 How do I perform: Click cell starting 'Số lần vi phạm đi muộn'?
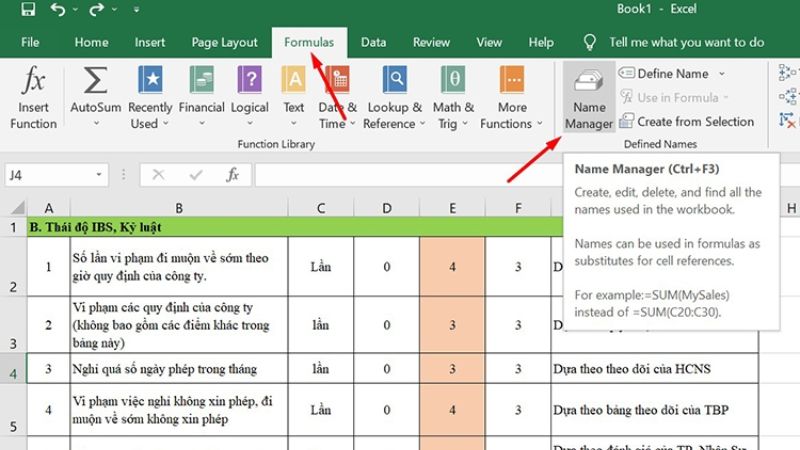pyautogui.click(x=179, y=266)
